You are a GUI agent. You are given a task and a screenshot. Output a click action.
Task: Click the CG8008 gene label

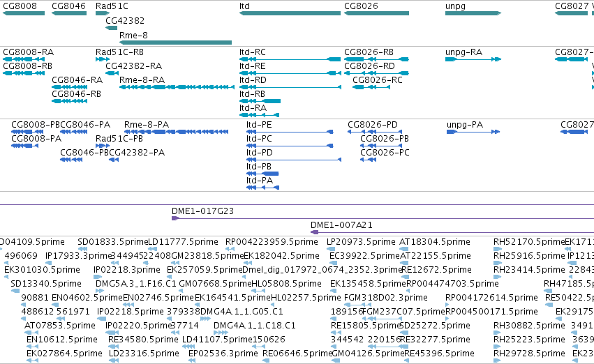(20, 6)
